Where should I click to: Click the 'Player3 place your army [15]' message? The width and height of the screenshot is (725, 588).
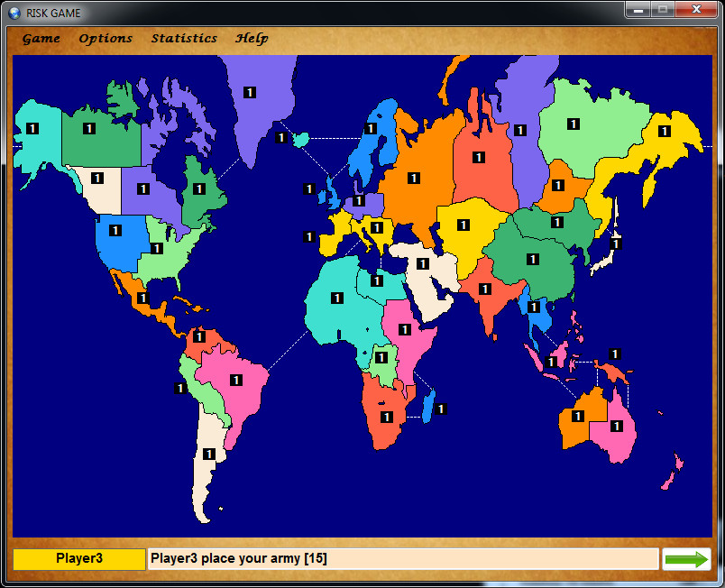tap(239, 558)
